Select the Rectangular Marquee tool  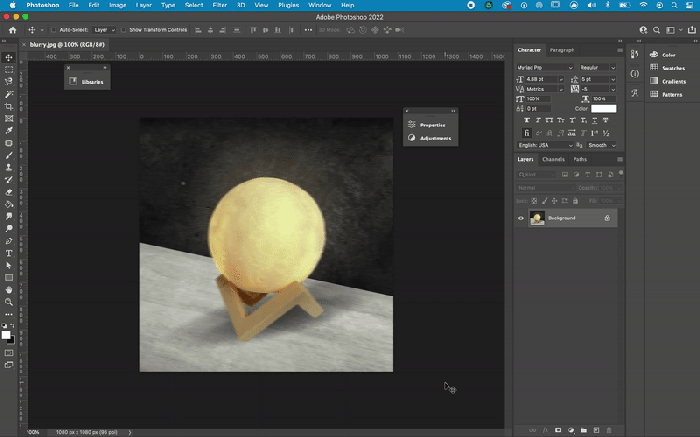[x=8, y=70]
